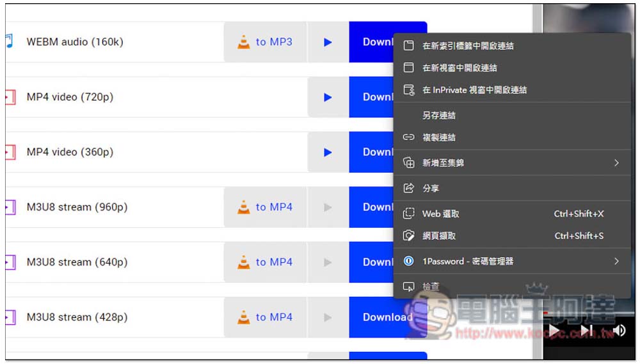Viewport: 640px width, 364px height.
Task: Open 1Password 密碼管理器 menu entry
Action: 512,261
